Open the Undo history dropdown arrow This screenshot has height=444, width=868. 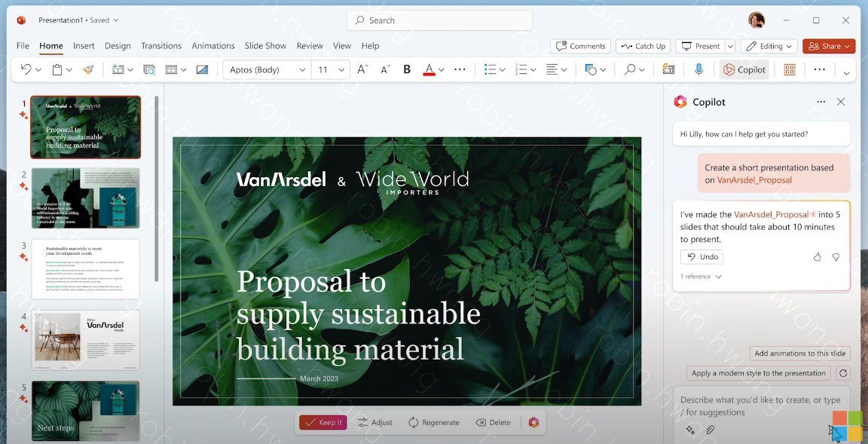(x=38, y=70)
